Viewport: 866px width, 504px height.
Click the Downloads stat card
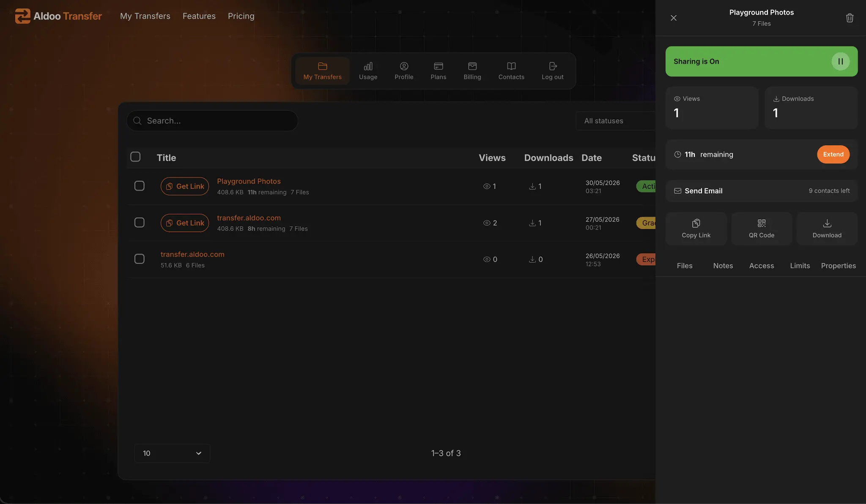tap(811, 108)
